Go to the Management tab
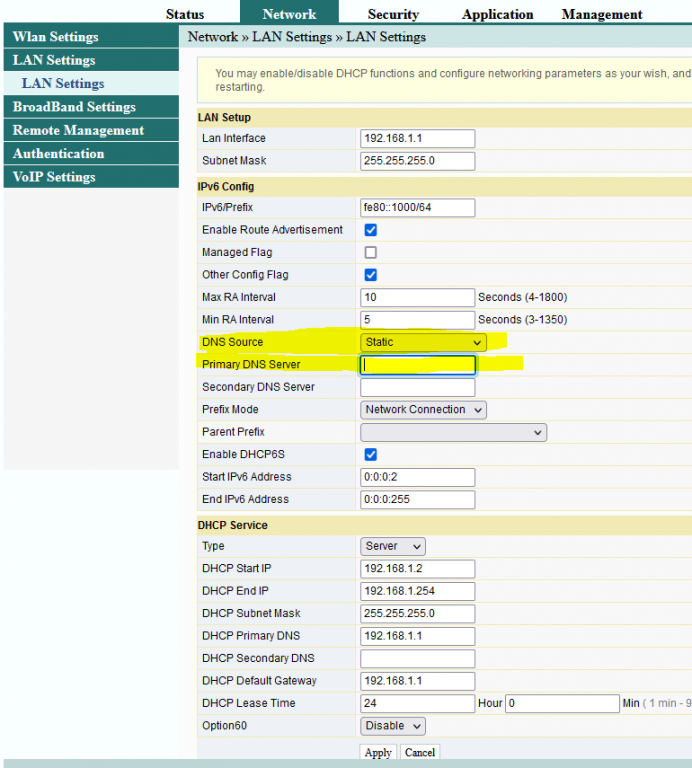The width and height of the screenshot is (692, 768). point(602,14)
